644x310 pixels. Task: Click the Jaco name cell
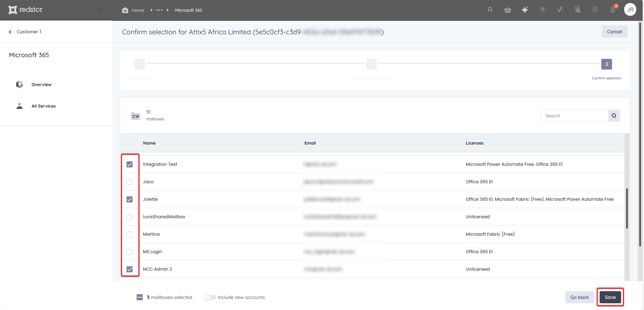point(148,182)
